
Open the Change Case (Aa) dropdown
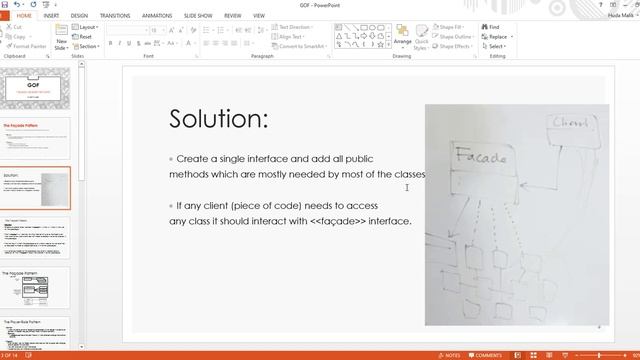172,43
